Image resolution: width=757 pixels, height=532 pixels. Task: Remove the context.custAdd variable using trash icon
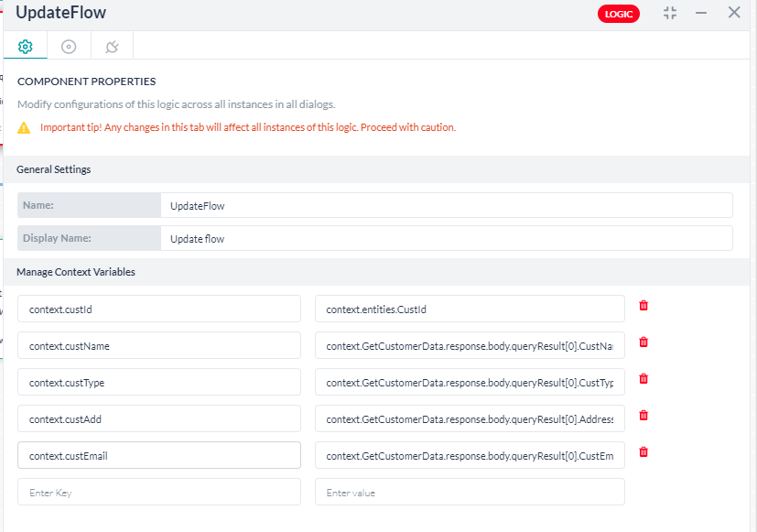(643, 414)
